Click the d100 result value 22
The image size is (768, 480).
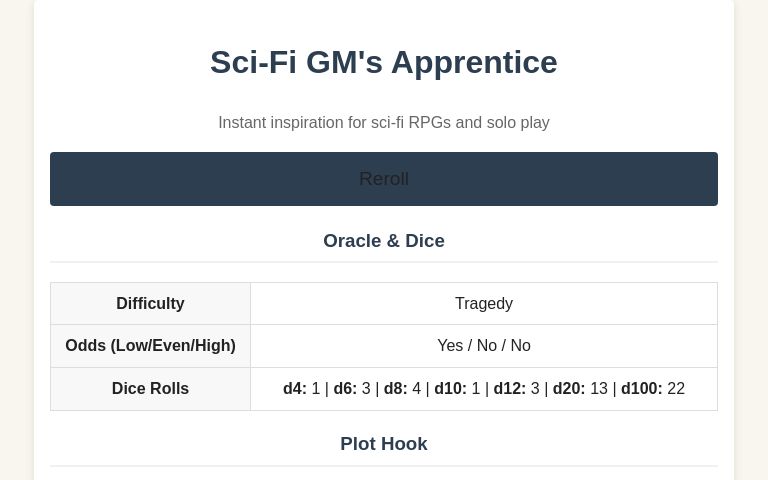coord(676,388)
